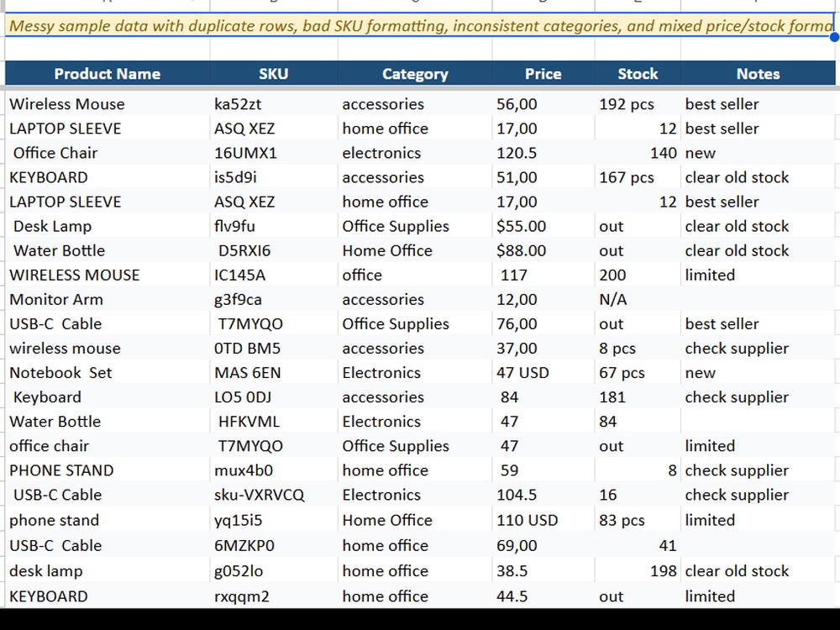Click price cell '44.5'
This screenshot has height=630, width=840.
[543, 596]
